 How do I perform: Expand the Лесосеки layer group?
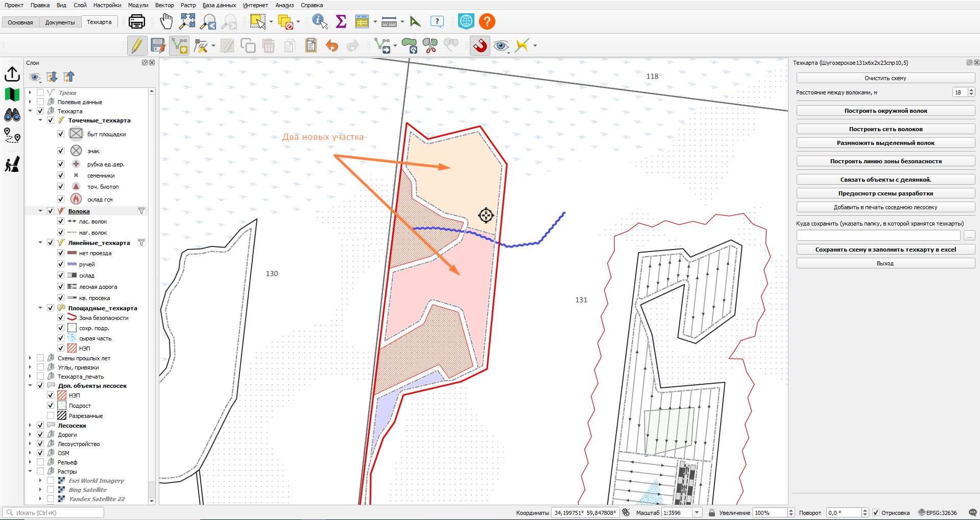coord(30,425)
